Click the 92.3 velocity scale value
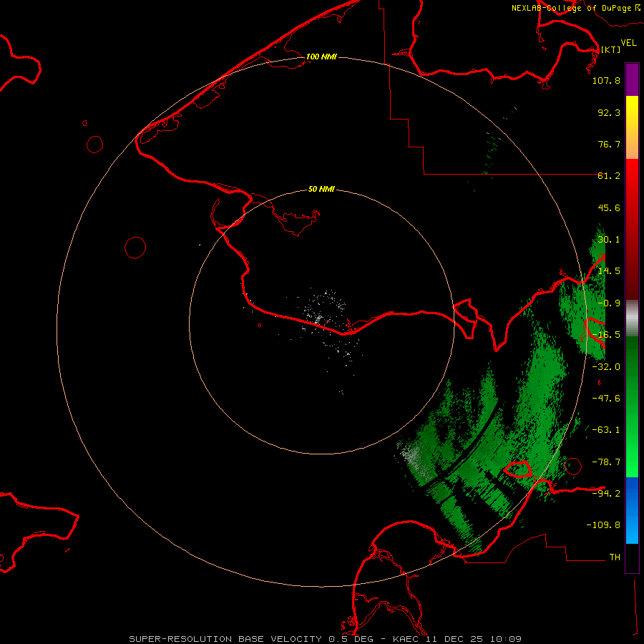The image size is (644, 644). click(609, 112)
